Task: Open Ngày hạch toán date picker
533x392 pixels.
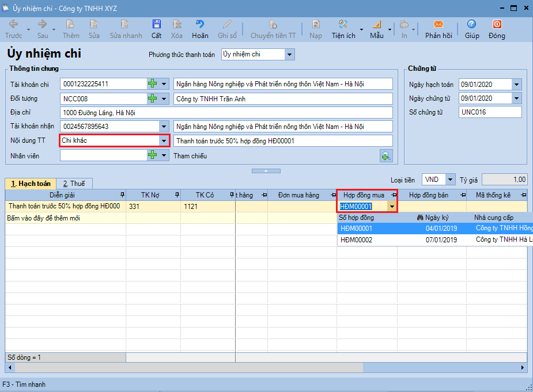Action: point(516,85)
